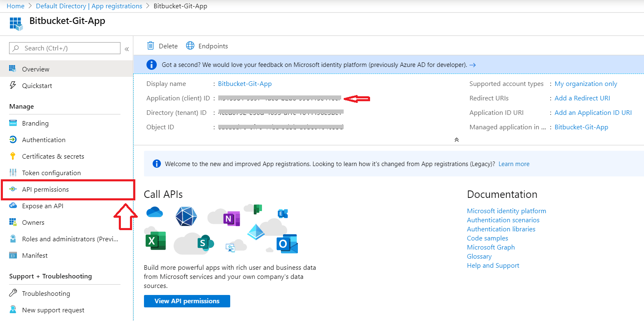
Task: Click the blue polyhedron Graph icon
Action: pos(186,216)
